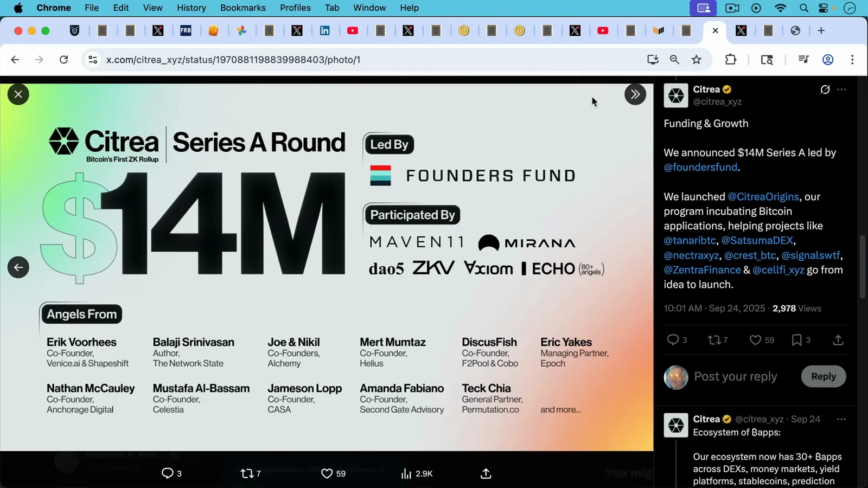Open @SatsumaDEX mention link
The image size is (868, 488).
(757, 240)
